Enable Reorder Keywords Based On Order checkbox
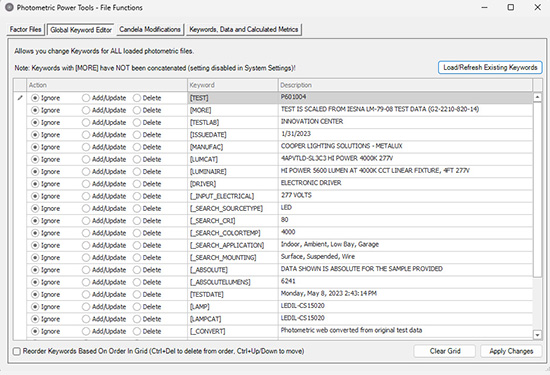 pos(17,351)
